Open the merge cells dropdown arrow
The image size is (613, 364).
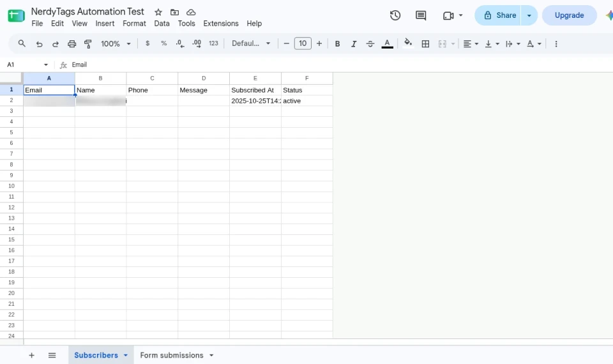tap(453, 44)
